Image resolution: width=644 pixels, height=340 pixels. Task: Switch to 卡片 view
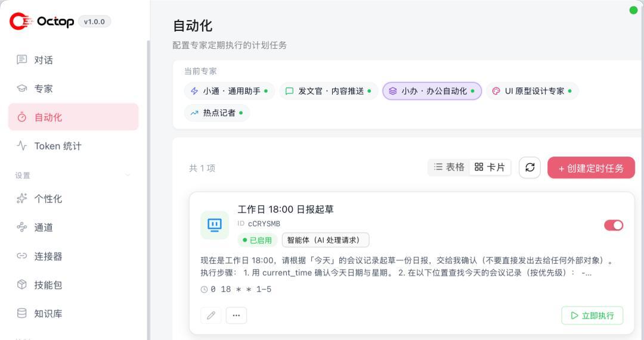490,167
